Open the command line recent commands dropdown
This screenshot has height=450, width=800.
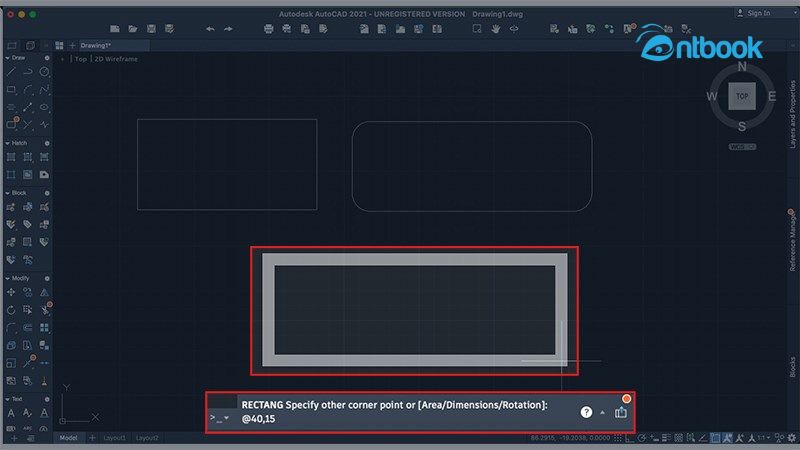pos(220,418)
